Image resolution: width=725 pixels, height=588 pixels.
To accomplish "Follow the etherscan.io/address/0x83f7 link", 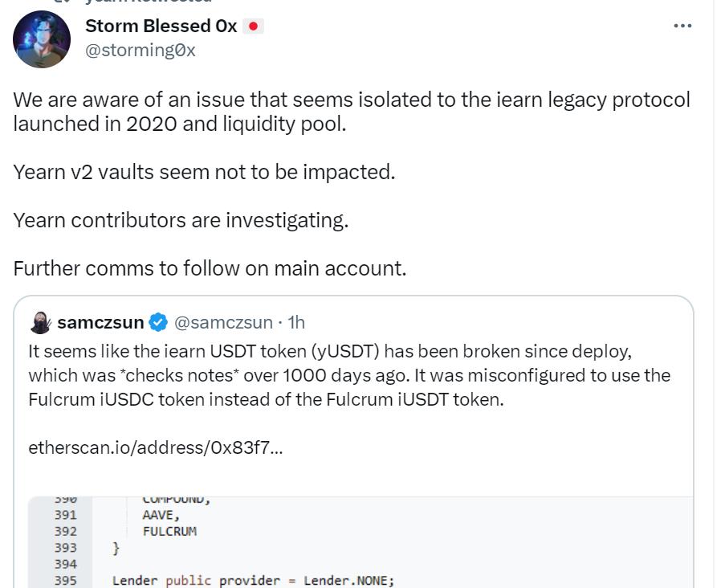I will 155,447.
